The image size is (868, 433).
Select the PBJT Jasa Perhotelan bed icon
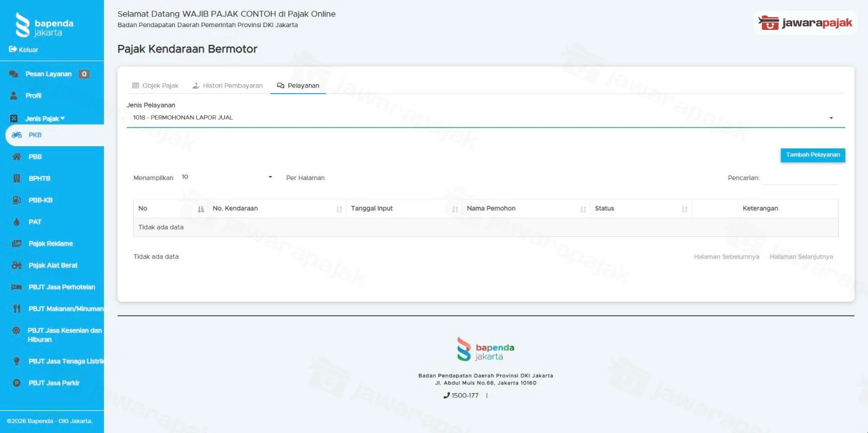(x=17, y=287)
